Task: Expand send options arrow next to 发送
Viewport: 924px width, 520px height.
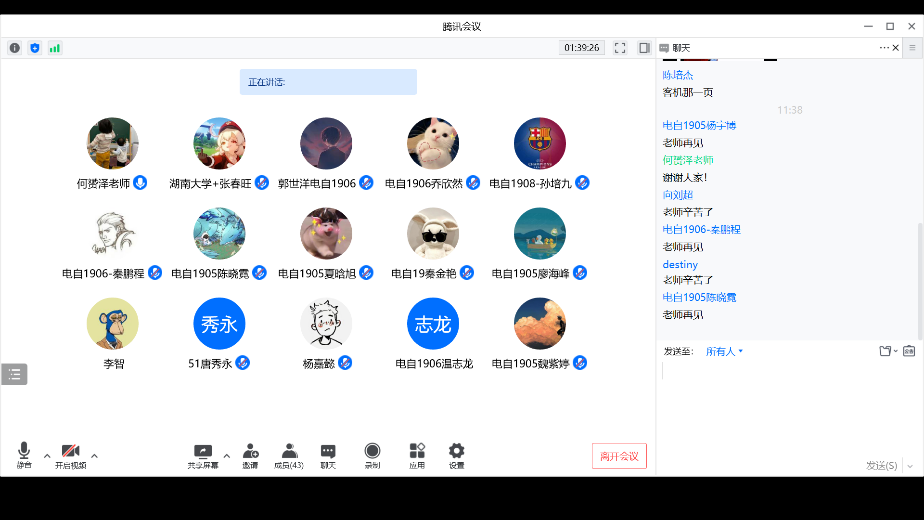Action: (910, 466)
